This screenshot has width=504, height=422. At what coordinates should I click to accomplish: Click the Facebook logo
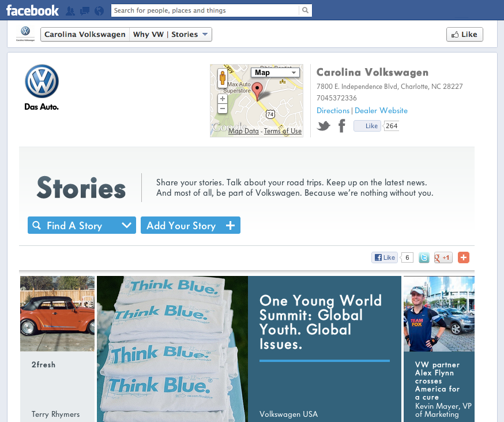(x=32, y=10)
